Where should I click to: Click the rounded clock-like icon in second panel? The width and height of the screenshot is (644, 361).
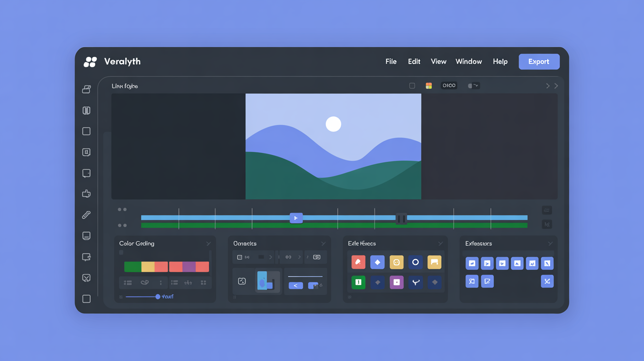[x=241, y=281]
